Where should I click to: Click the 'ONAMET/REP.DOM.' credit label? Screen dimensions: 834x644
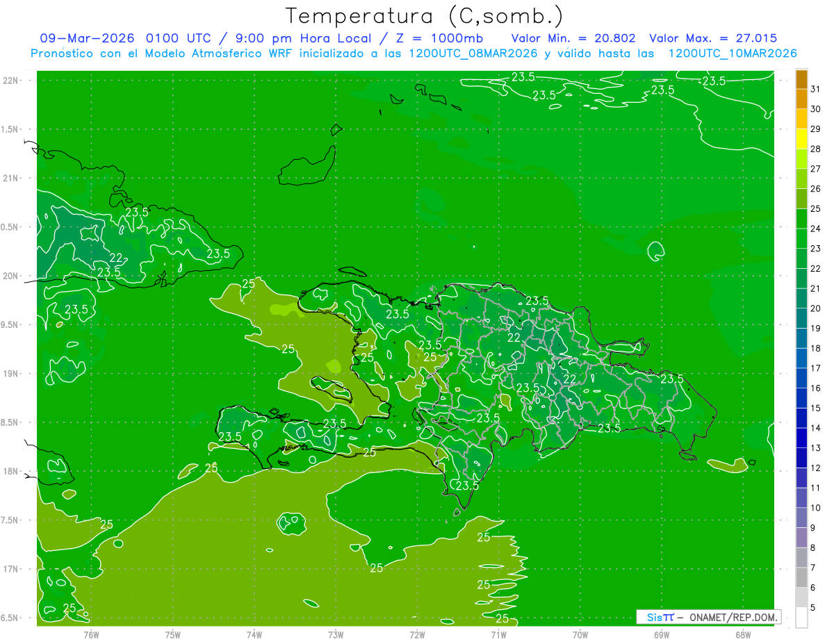(x=733, y=617)
